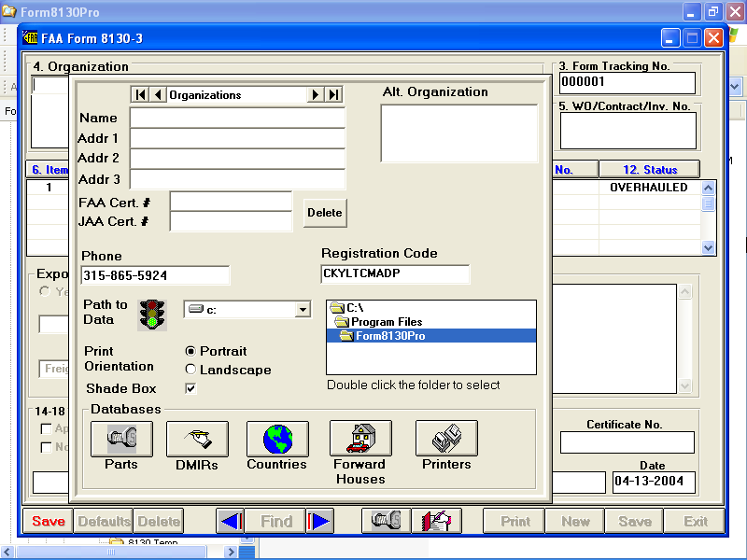
Task: Expand the c: drive dropdown
Action: click(302, 310)
